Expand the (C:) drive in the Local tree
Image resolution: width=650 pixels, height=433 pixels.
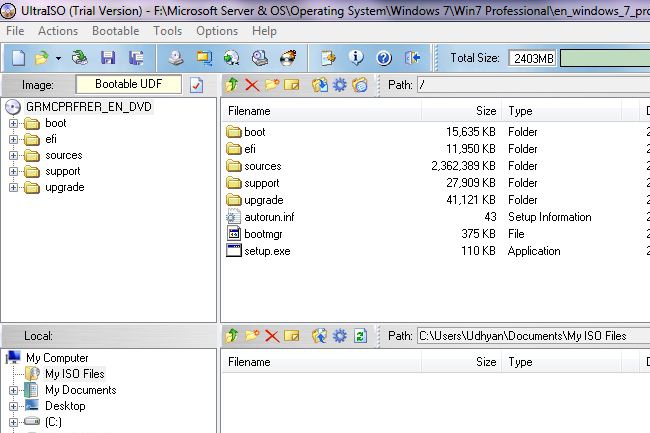13,422
